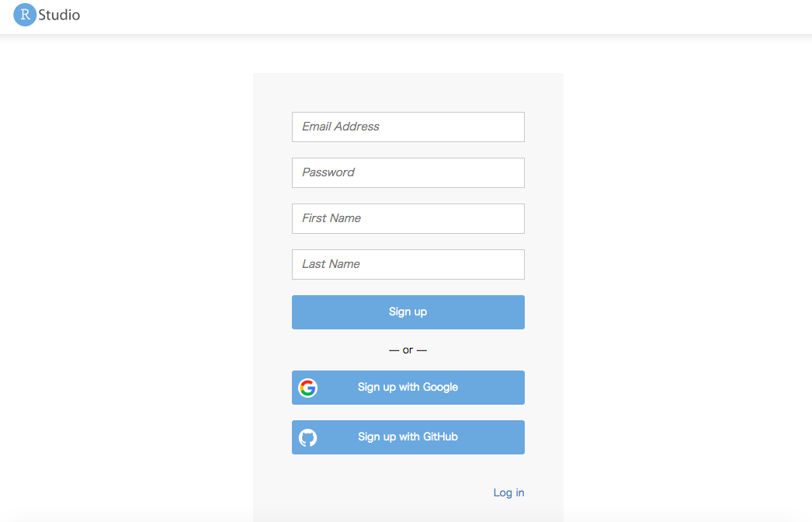Click the blank white header bar
812x522 pixels.
(x=435, y=16)
